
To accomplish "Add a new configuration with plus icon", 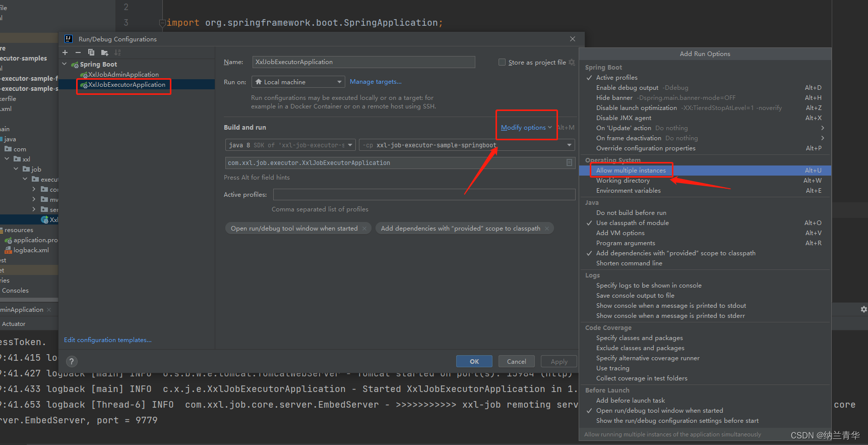I will [x=65, y=52].
